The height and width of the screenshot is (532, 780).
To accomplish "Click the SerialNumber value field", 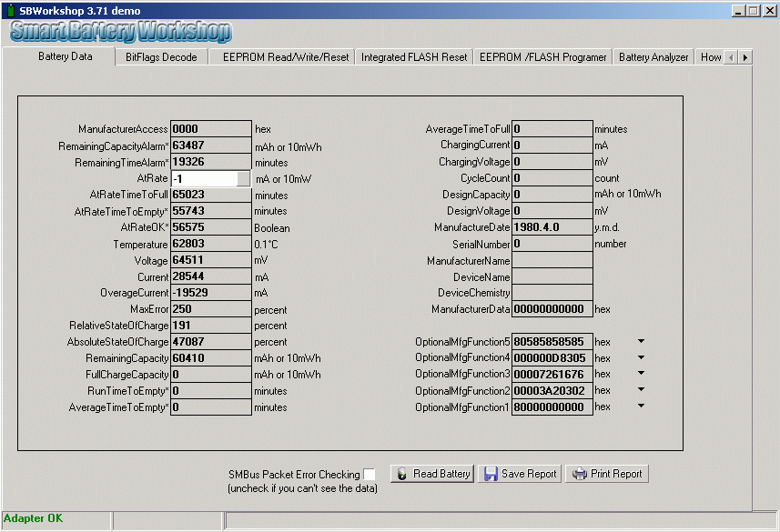I will click(x=552, y=244).
